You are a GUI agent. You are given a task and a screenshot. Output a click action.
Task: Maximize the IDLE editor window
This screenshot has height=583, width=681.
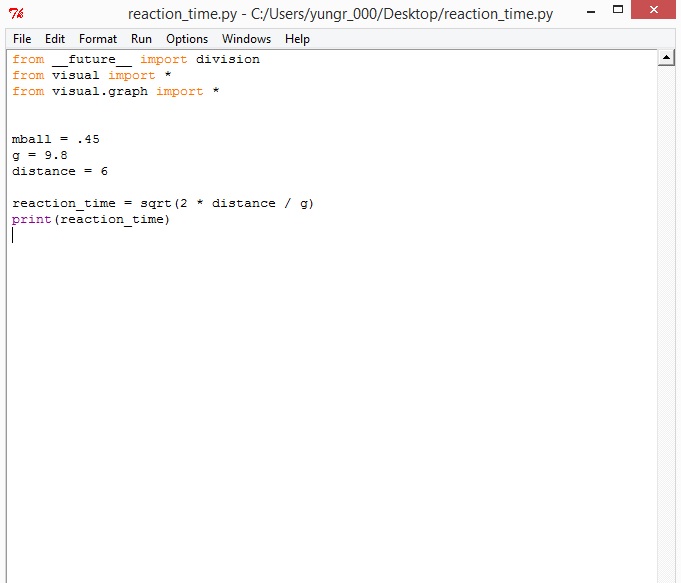click(617, 12)
